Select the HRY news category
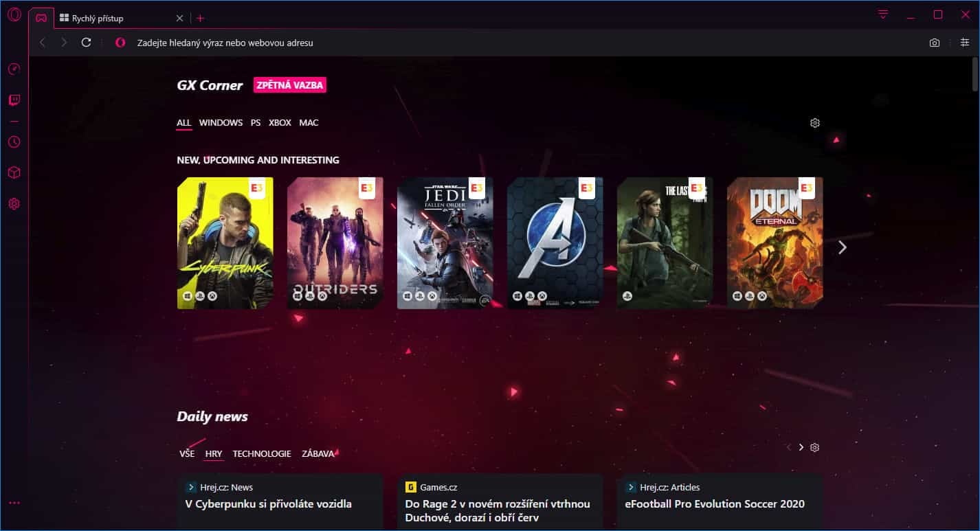 point(214,454)
